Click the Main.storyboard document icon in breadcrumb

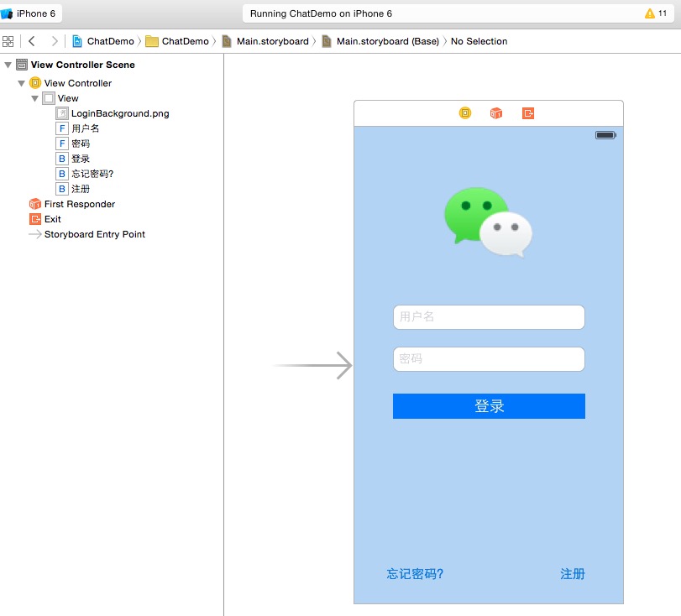tap(227, 41)
